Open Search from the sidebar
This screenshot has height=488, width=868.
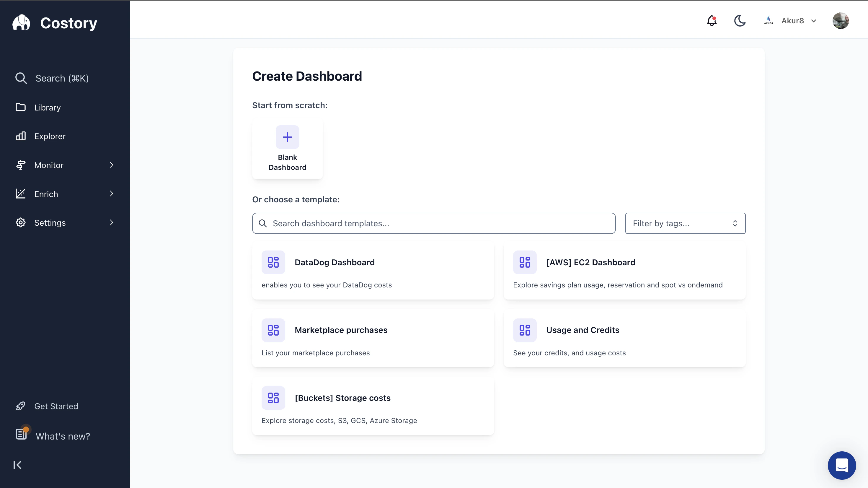pyautogui.click(x=62, y=78)
